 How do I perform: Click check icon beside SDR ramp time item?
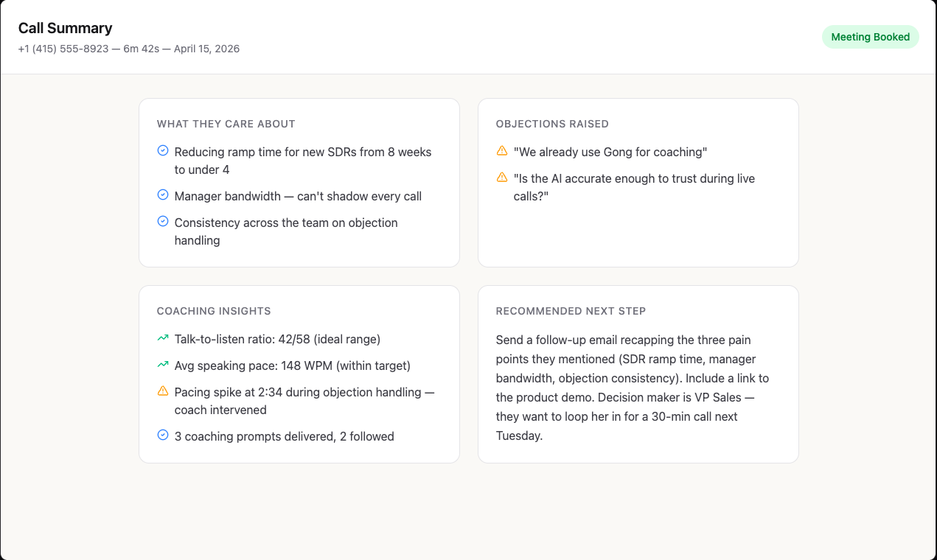click(x=163, y=151)
